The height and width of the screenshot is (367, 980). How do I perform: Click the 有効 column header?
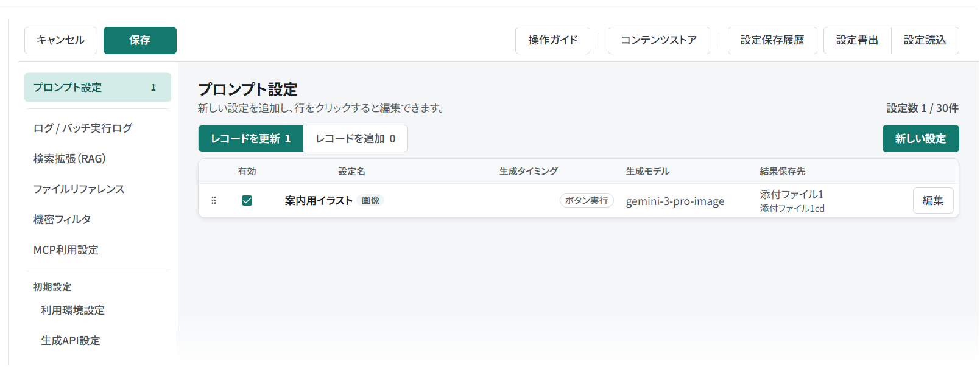[247, 172]
